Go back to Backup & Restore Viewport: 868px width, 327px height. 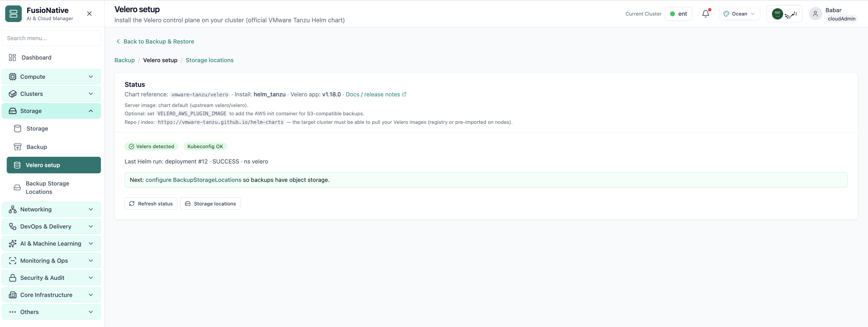pyautogui.click(x=155, y=41)
